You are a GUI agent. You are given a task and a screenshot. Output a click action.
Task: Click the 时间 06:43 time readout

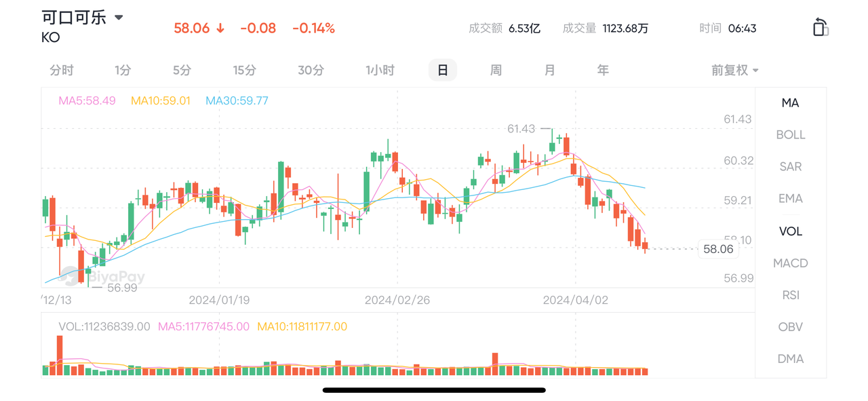(x=728, y=28)
